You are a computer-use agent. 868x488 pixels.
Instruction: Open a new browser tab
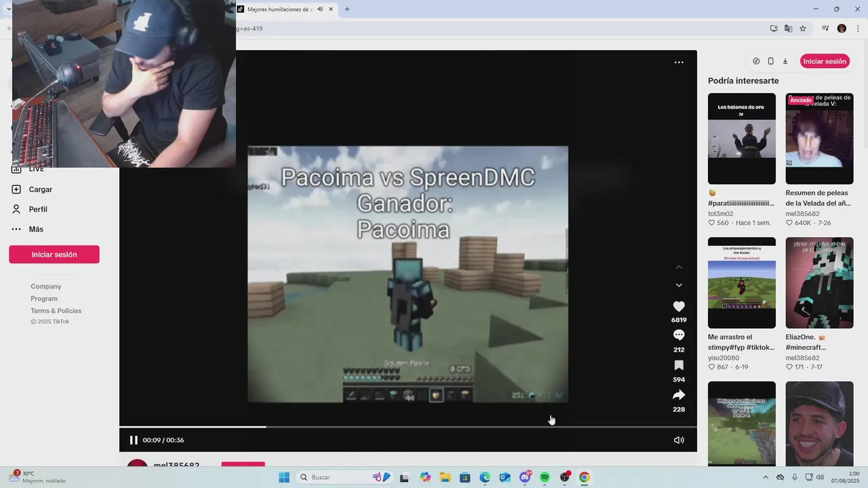[x=347, y=9]
